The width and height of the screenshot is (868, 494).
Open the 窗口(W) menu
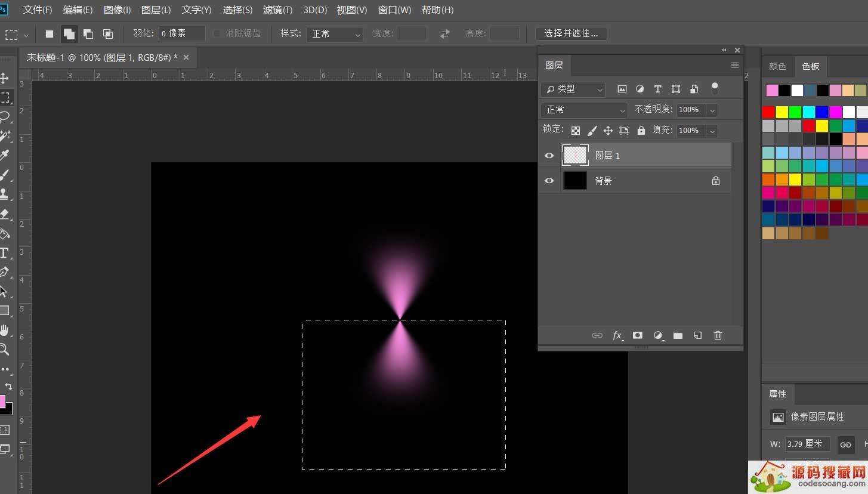pos(395,10)
